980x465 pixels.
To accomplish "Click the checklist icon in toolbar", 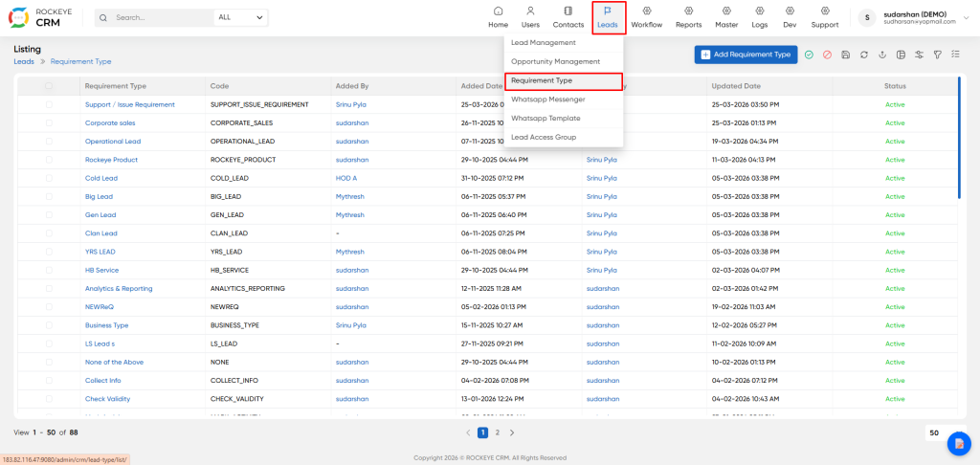I will [956, 55].
